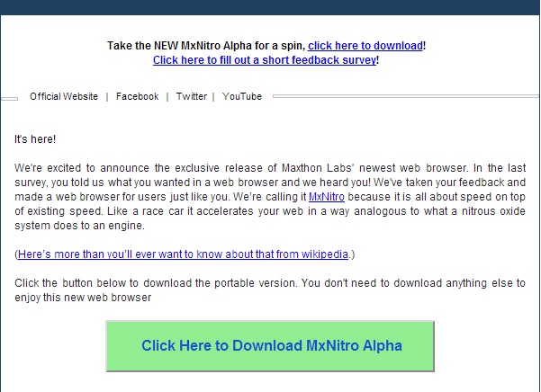Follow the inline MxNitro hyperlink
Viewport: 541px width, 392px height.
[327, 197]
